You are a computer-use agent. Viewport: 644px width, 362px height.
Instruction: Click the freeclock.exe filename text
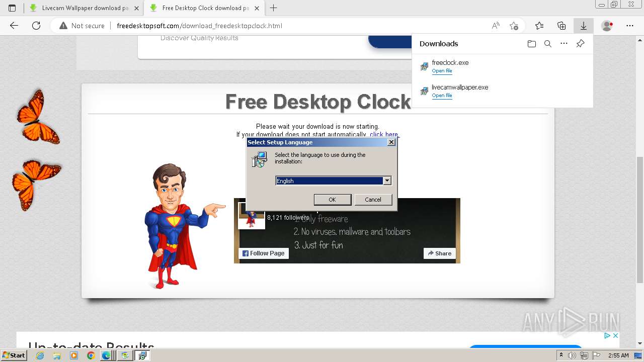[x=450, y=63]
